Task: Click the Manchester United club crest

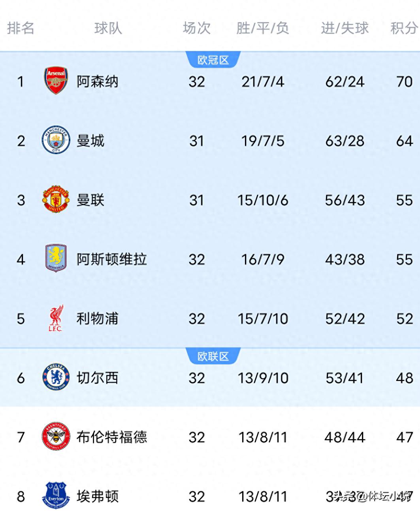Action: [x=56, y=199]
